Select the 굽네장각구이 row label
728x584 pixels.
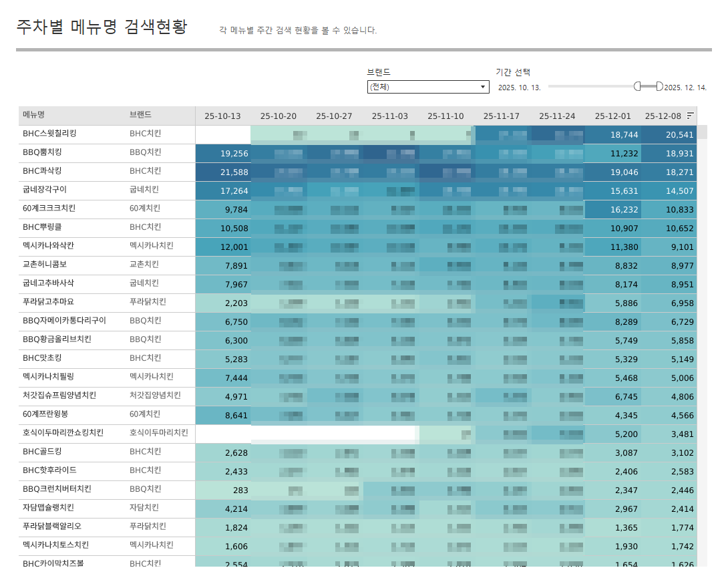[x=45, y=190]
